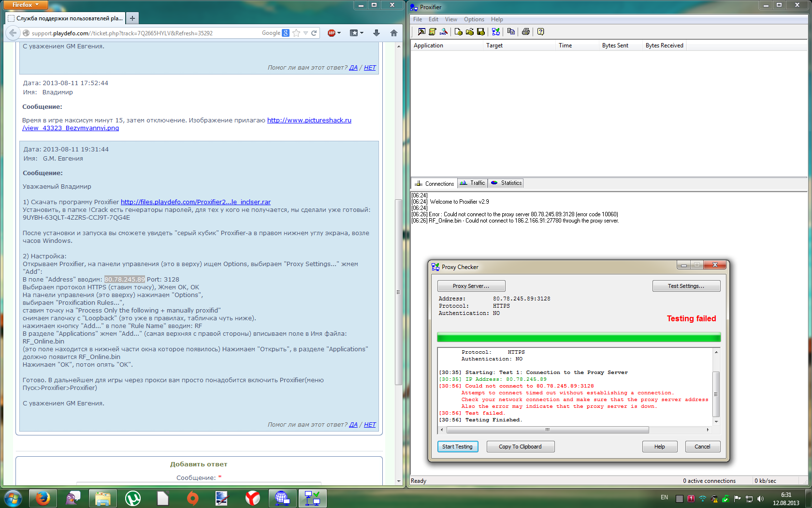Open Proxification Rules toolbar icon

[x=433, y=31]
